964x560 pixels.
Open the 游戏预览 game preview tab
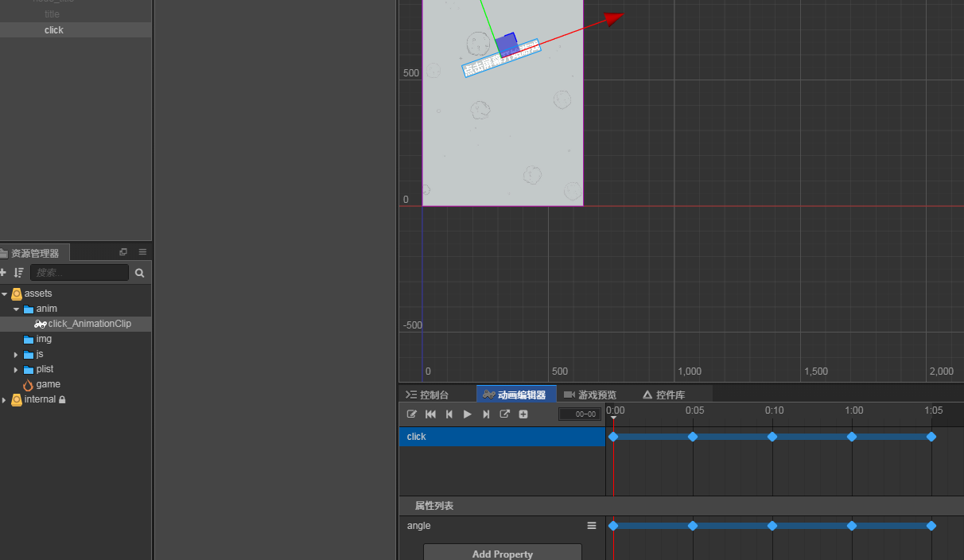(x=590, y=395)
